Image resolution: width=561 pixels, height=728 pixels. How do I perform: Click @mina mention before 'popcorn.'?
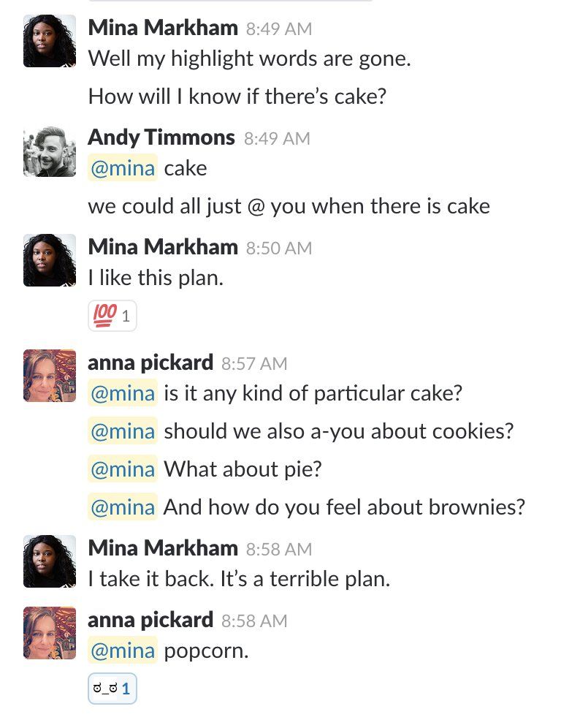click(123, 650)
